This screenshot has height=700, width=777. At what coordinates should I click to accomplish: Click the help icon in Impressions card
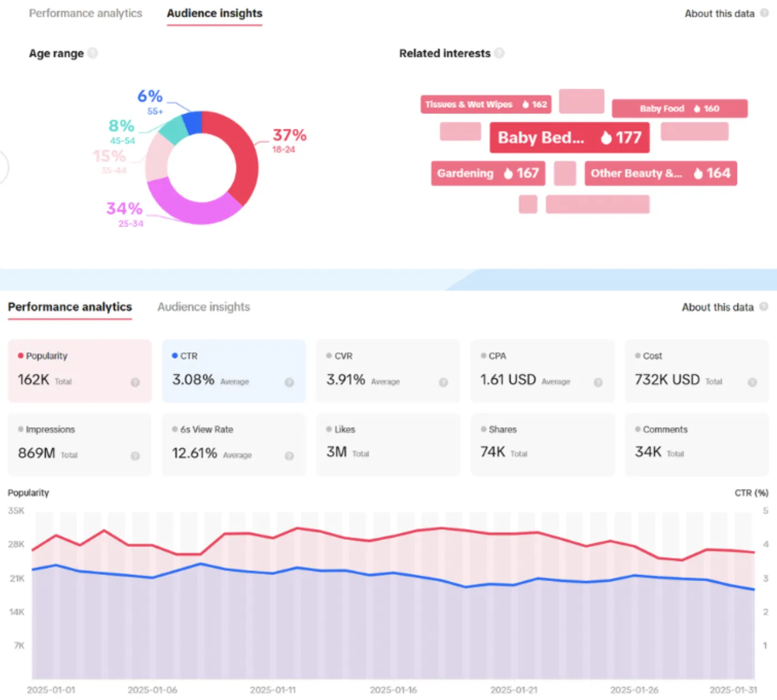click(135, 456)
